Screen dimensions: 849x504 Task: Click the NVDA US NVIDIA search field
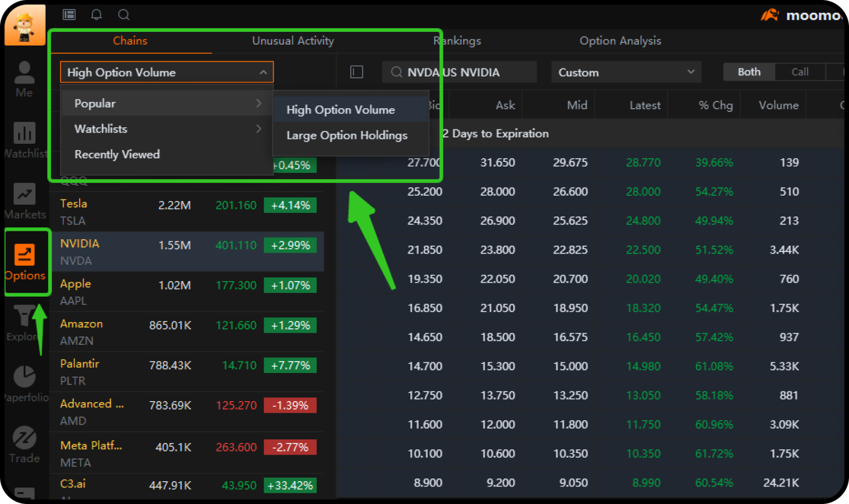click(x=460, y=72)
